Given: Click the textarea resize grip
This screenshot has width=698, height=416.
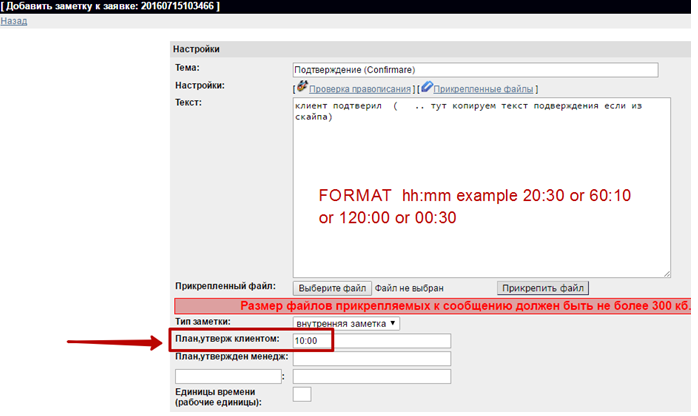Looking at the screenshot, I should [x=667, y=274].
